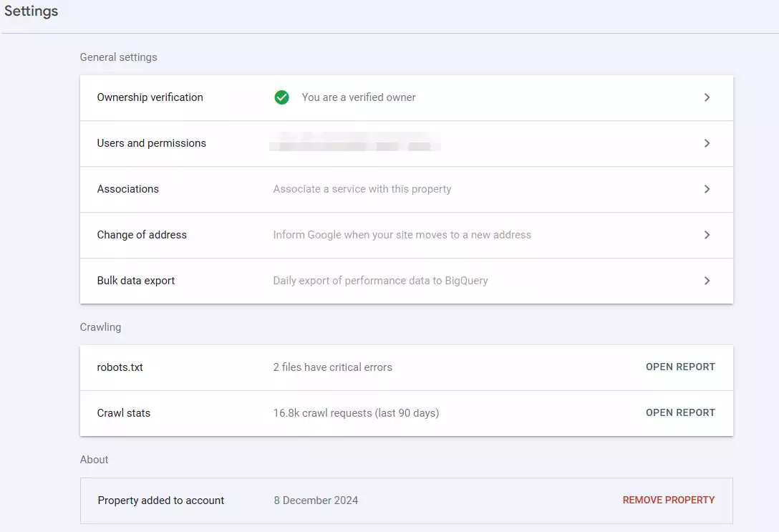
Task: Click the chevron beside Ownership verification
Action: (x=707, y=97)
